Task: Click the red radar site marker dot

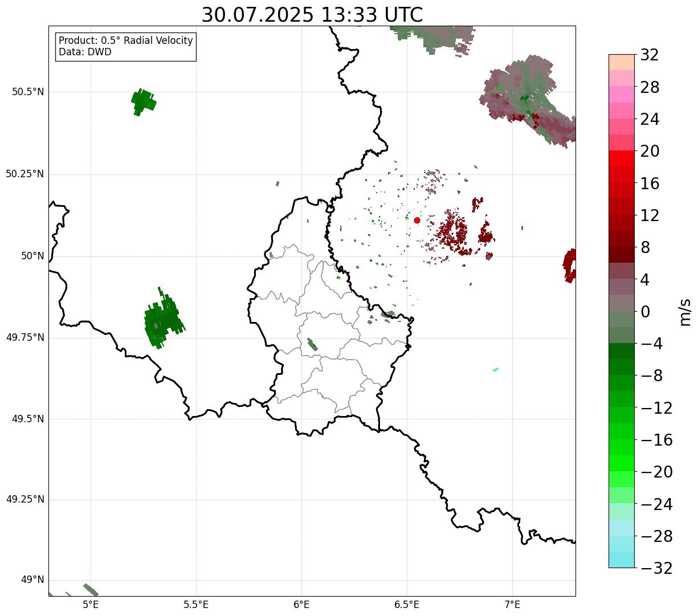Action: click(x=417, y=220)
